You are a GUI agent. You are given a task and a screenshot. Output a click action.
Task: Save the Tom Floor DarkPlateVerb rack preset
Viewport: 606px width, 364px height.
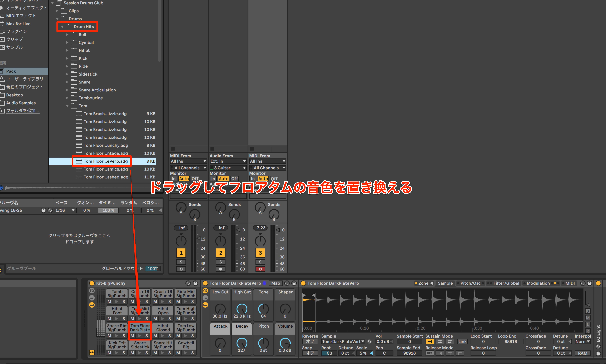point(294,283)
